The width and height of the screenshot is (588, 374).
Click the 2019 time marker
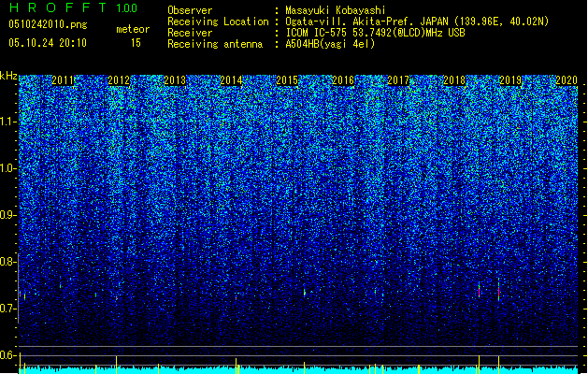coord(510,80)
